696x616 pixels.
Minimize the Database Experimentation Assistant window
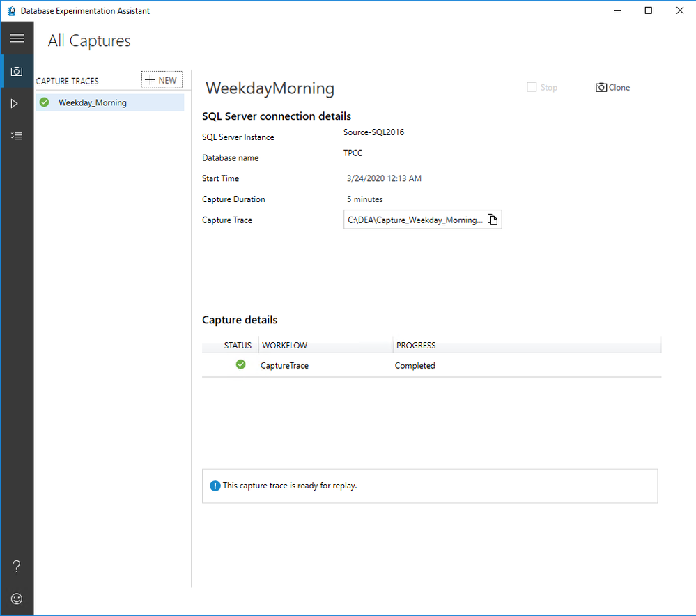(x=617, y=10)
